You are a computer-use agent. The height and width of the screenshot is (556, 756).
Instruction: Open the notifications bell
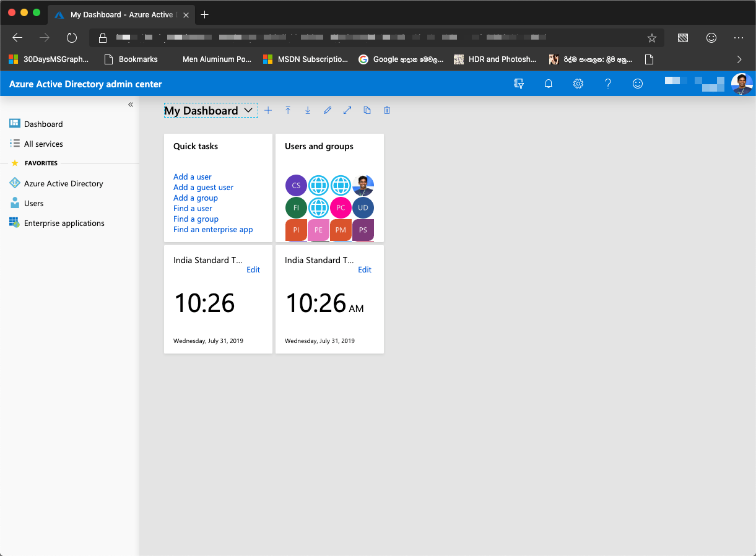click(549, 84)
